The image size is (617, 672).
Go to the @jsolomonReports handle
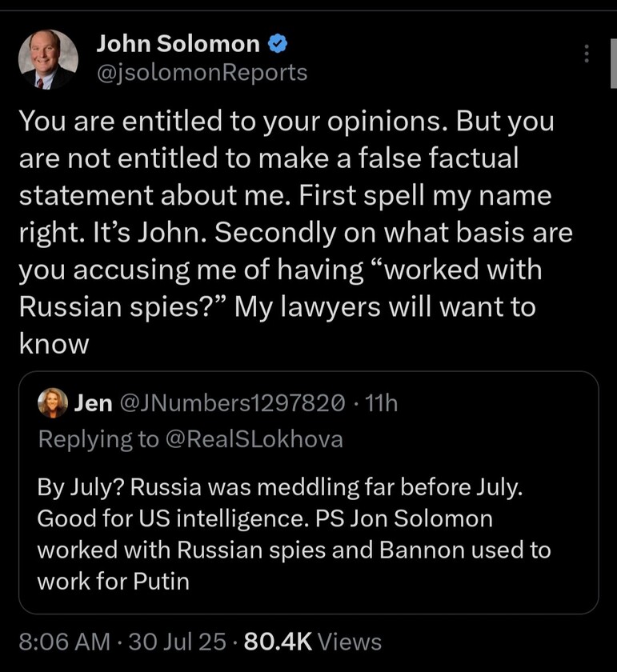(201, 73)
